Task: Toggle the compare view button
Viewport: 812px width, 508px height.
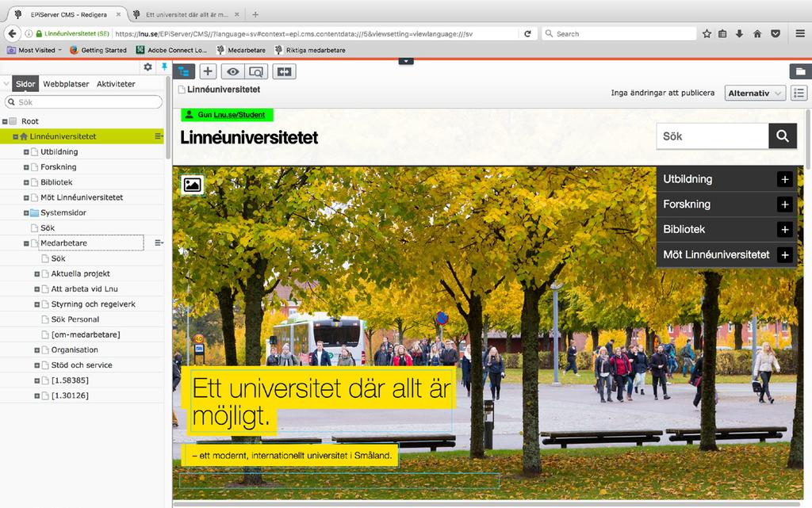Action: [285, 71]
